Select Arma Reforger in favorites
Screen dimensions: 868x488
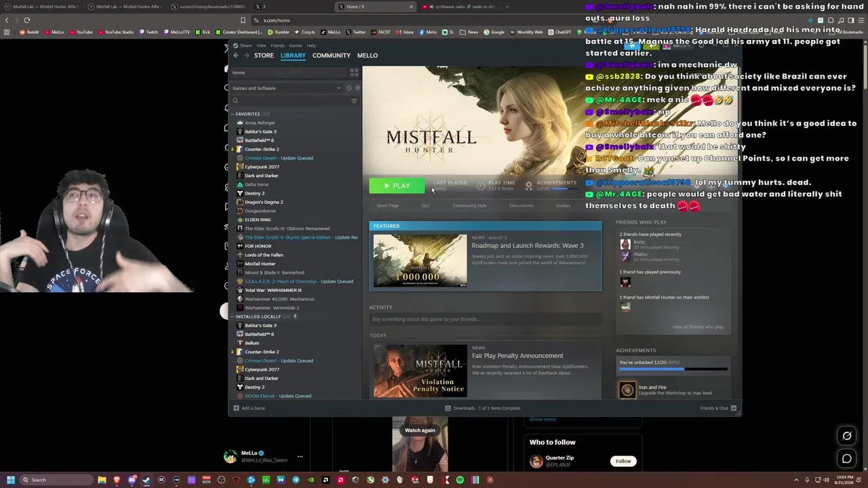click(260, 123)
